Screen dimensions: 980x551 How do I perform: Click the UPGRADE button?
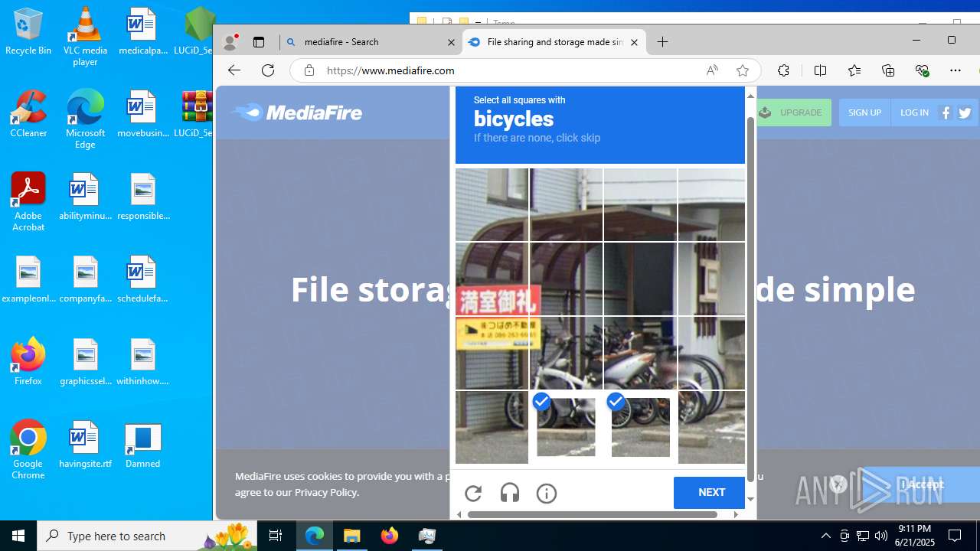coord(794,112)
